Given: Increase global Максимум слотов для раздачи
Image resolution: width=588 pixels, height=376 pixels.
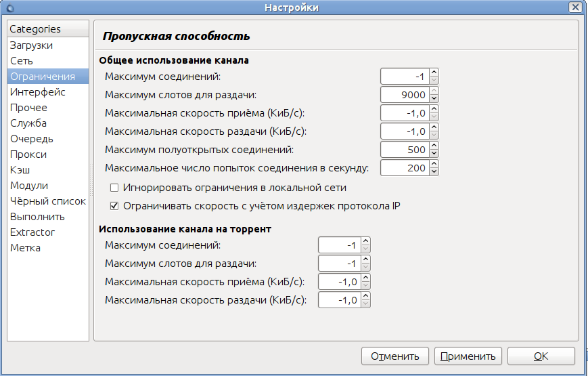Looking at the screenshot, I should pyautogui.click(x=434, y=91).
